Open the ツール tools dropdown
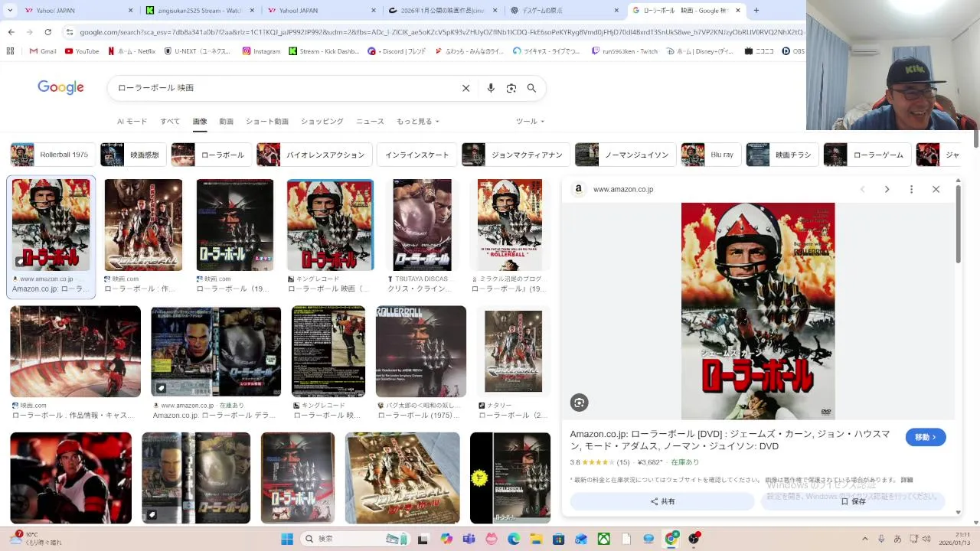The image size is (980, 551). [530, 122]
